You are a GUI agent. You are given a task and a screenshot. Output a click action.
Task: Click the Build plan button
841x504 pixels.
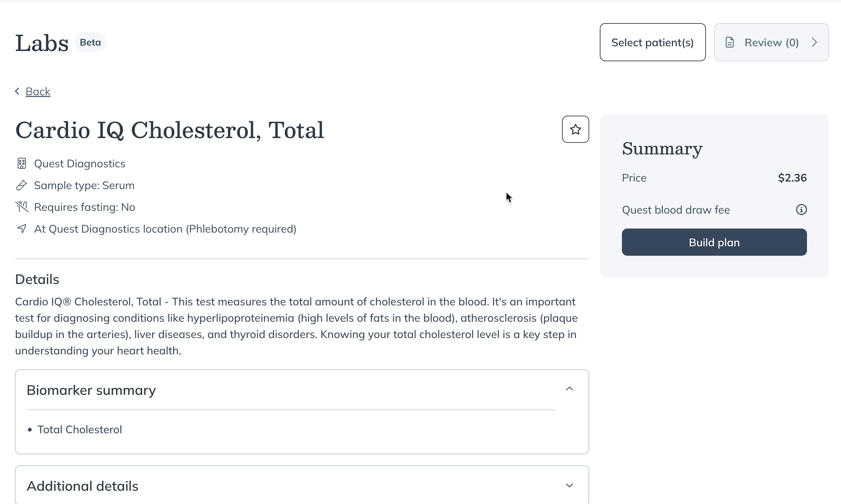pyautogui.click(x=714, y=242)
